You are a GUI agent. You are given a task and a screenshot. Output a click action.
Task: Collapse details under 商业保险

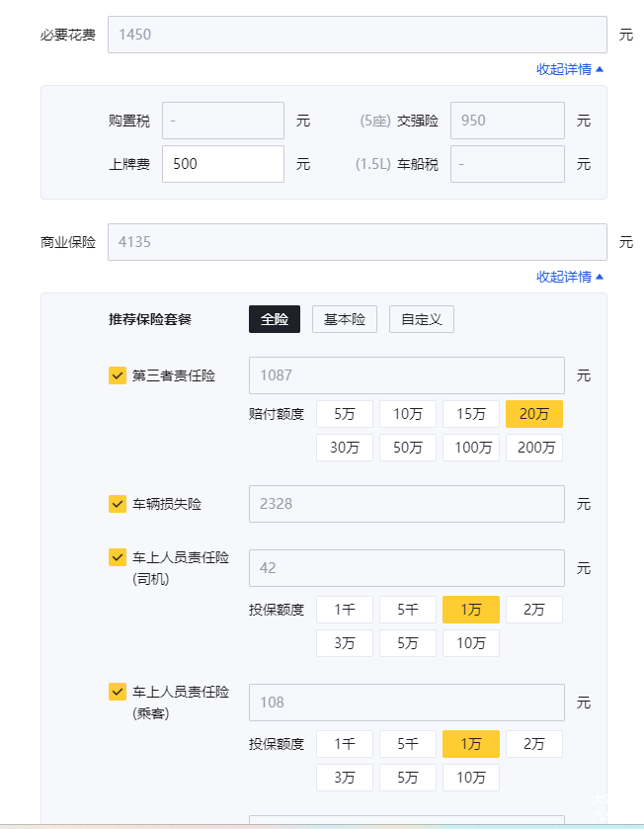pyautogui.click(x=570, y=277)
